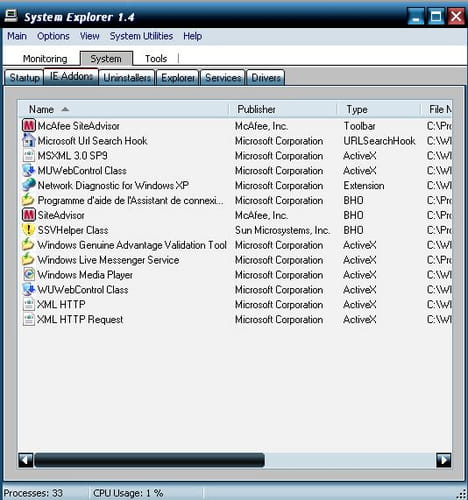Click the System Explorer title bar app icon
The height and width of the screenshot is (500, 468).
(11, 16)
